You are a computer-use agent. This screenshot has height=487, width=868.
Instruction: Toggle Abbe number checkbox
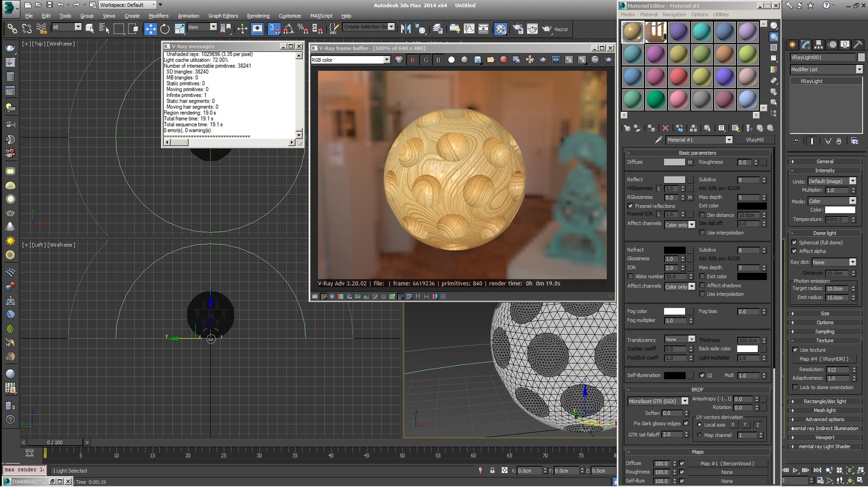630,276
